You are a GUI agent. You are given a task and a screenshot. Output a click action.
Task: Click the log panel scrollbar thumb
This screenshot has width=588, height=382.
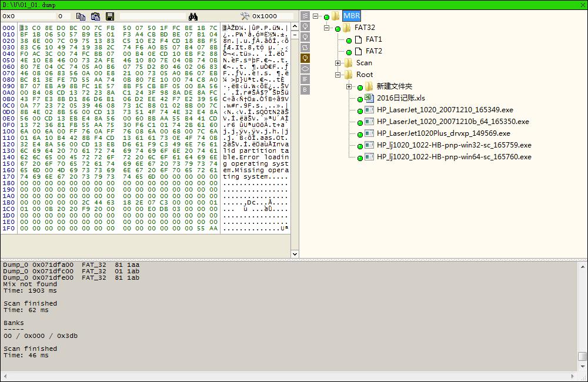(x=582, y=356)
